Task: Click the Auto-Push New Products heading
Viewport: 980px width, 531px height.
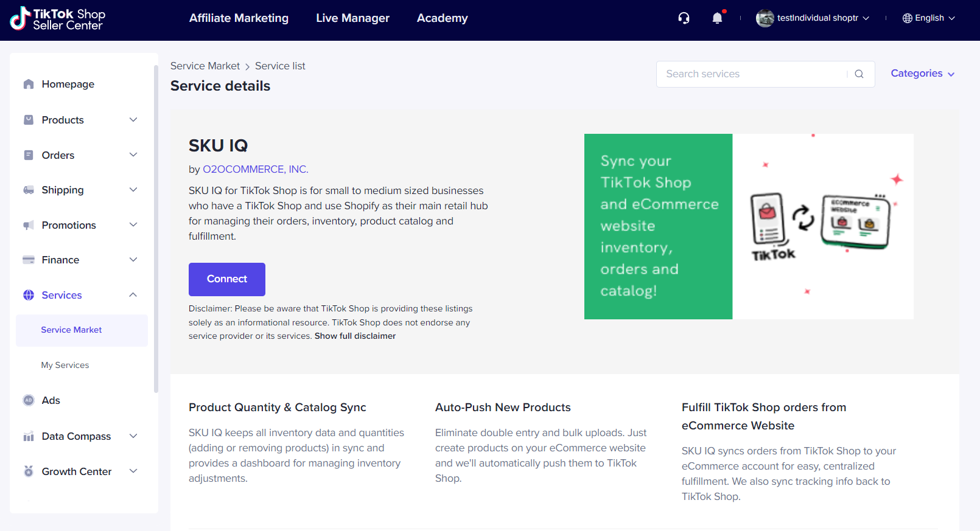Action: pos(503,408)
